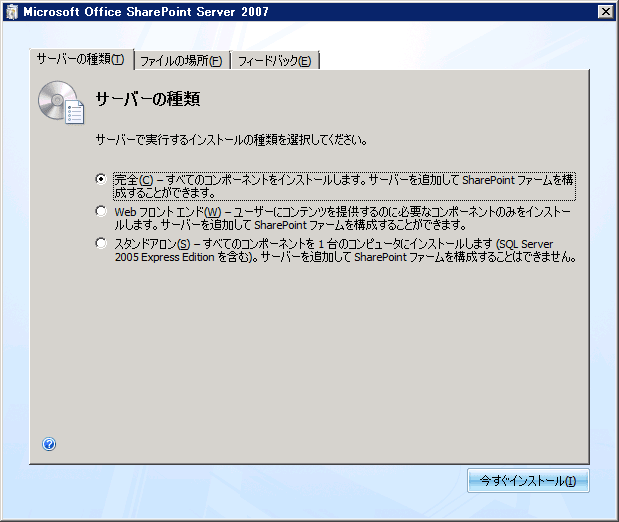Screen dimensions: 619x522
Task: Close the SharePoint Server 2007 setup window
Action: pos(606,12)
